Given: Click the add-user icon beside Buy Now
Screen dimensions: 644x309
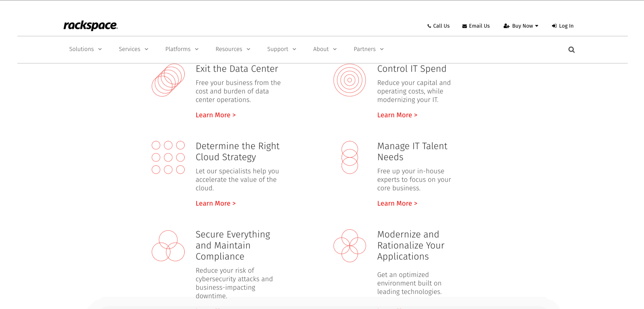Looking at the screenshot, I should point(507,26).
